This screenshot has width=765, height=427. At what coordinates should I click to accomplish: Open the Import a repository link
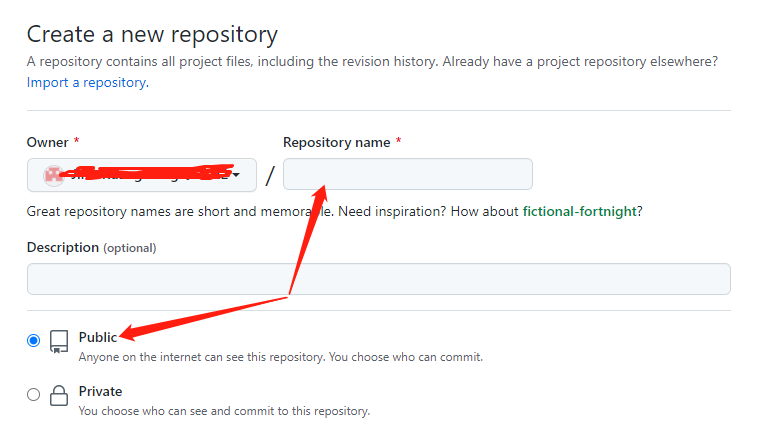pos(86,82)
